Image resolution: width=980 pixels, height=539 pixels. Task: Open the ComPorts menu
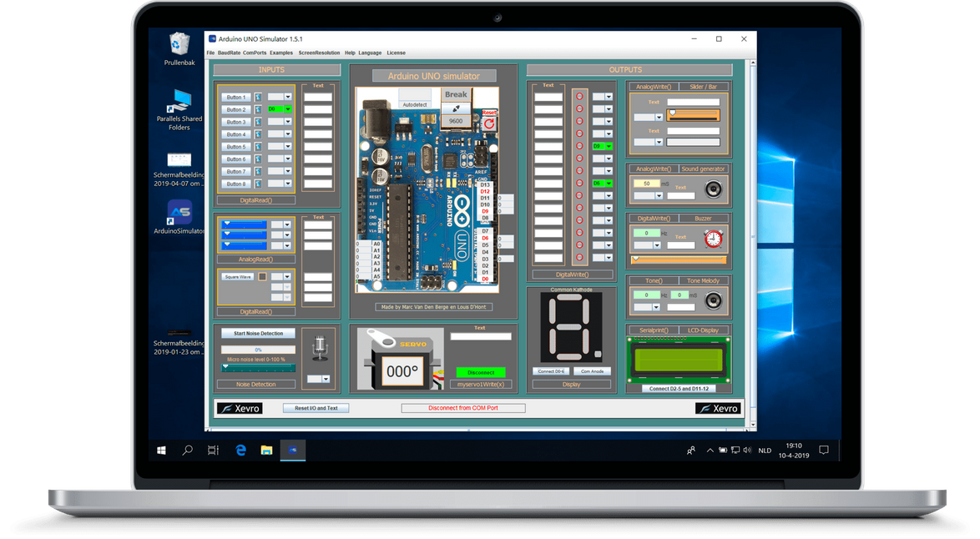pyautogui.click(x=255, y=53)
